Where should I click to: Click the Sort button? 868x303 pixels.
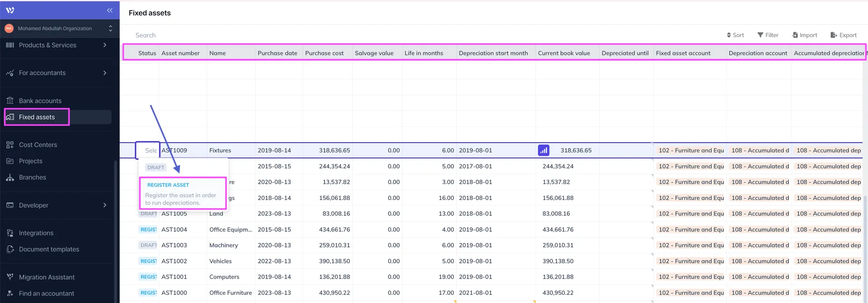coord(735,35)
